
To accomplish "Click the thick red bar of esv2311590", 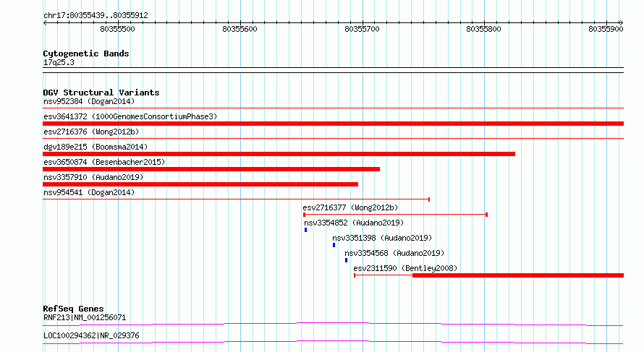I will (518, 275).
